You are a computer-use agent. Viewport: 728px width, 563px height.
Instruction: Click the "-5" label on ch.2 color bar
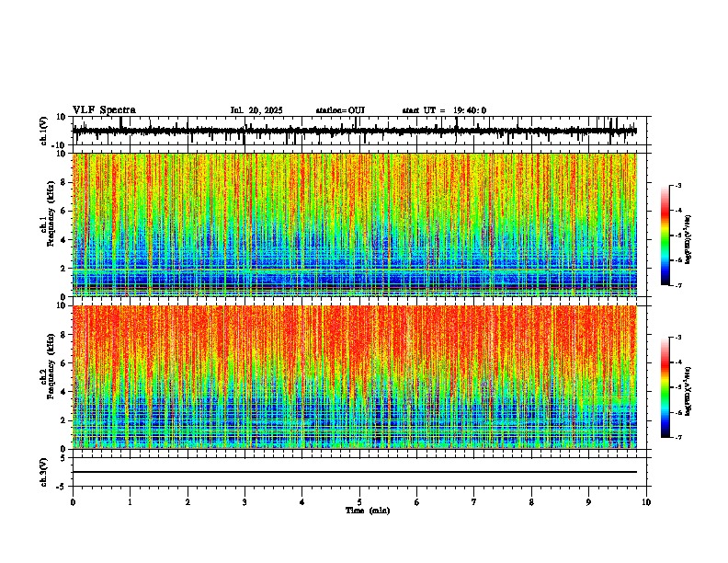coord(677,387)
